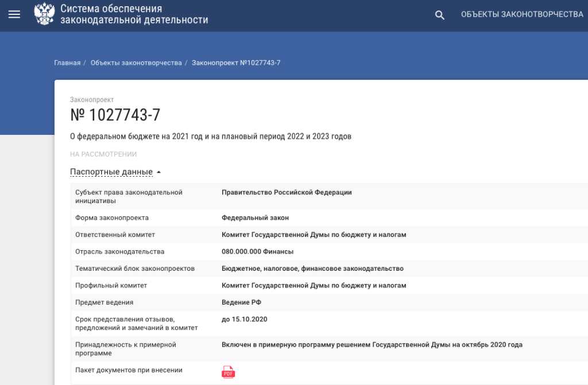The height and width of the screenshot is (385, 588).
Task: Open the hamburger navigation menu
Action: (14, 15)
